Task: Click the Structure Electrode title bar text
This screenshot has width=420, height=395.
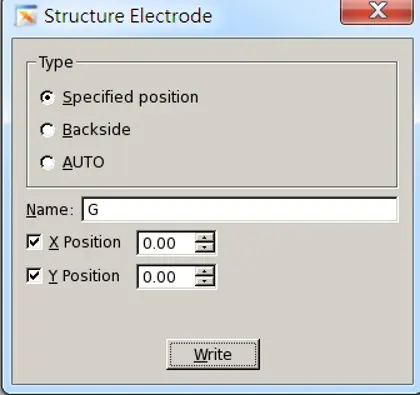Action: [x=128, y=16]
